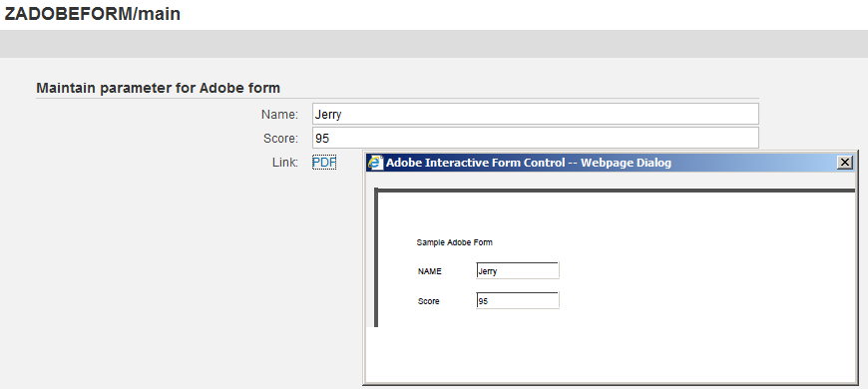
Task: Click the 'Link:' label beside PDF
Action: click(285, 163)
